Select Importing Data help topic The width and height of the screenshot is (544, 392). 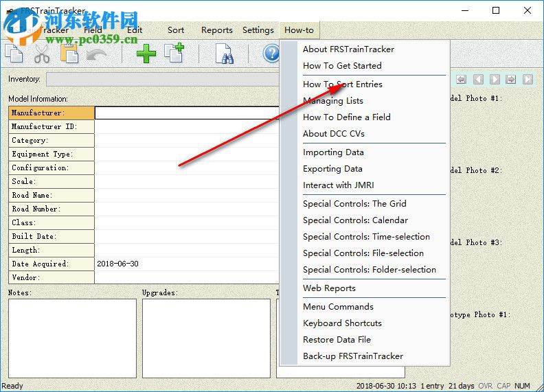tap(333, 152)
